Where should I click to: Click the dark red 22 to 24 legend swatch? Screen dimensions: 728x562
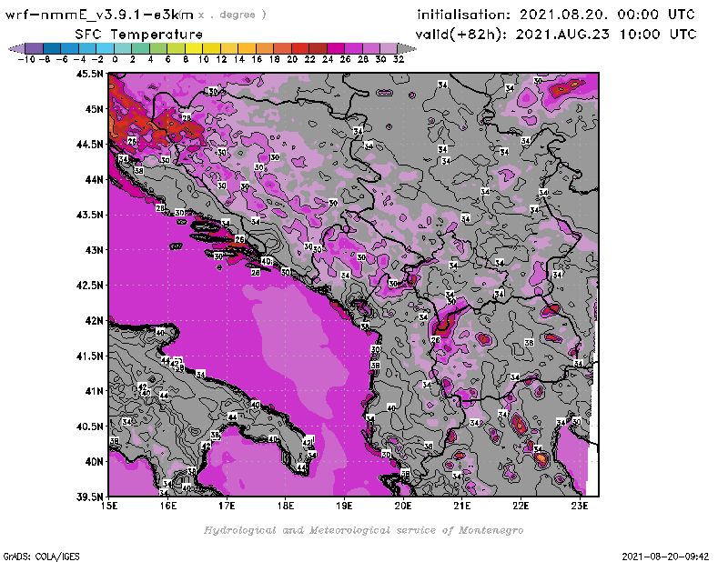click(318, 48)
